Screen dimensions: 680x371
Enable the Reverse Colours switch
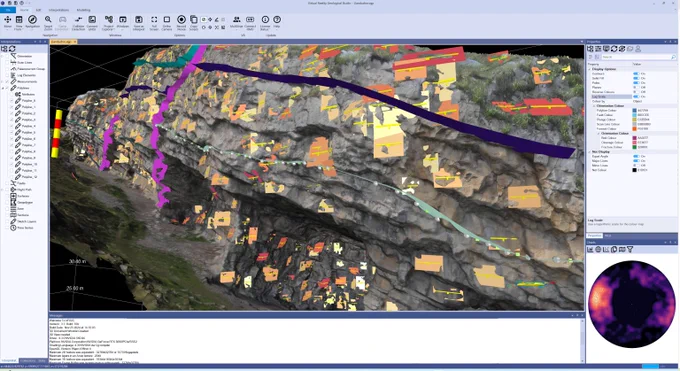(636, 92)
